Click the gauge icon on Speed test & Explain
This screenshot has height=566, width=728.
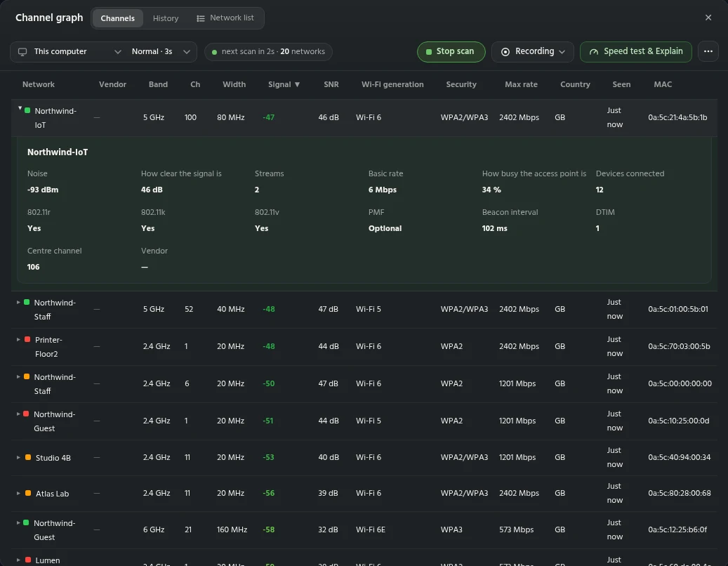(x=594, y=52)
